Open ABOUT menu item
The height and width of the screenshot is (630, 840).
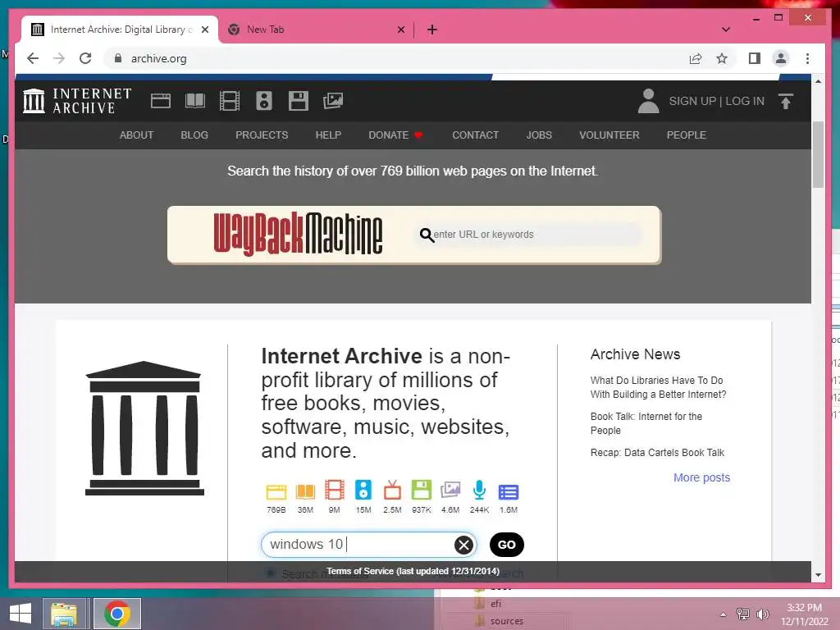(136, 135)
